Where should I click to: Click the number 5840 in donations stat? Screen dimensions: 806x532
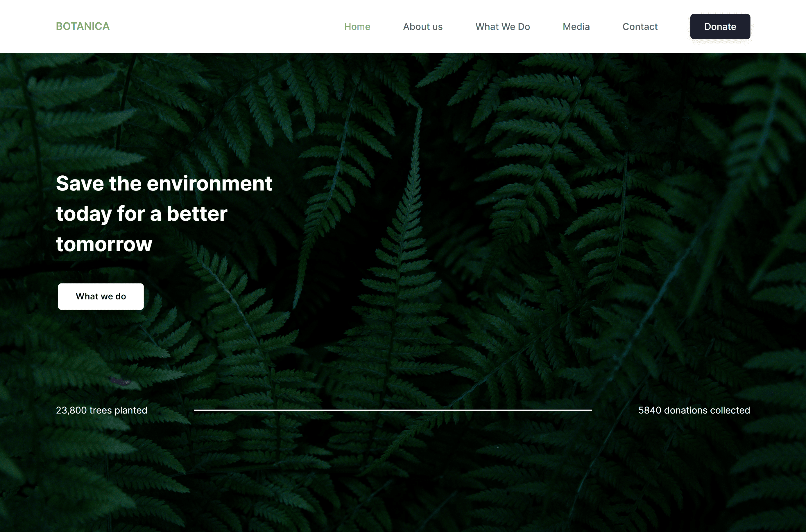tap(650, 410)
